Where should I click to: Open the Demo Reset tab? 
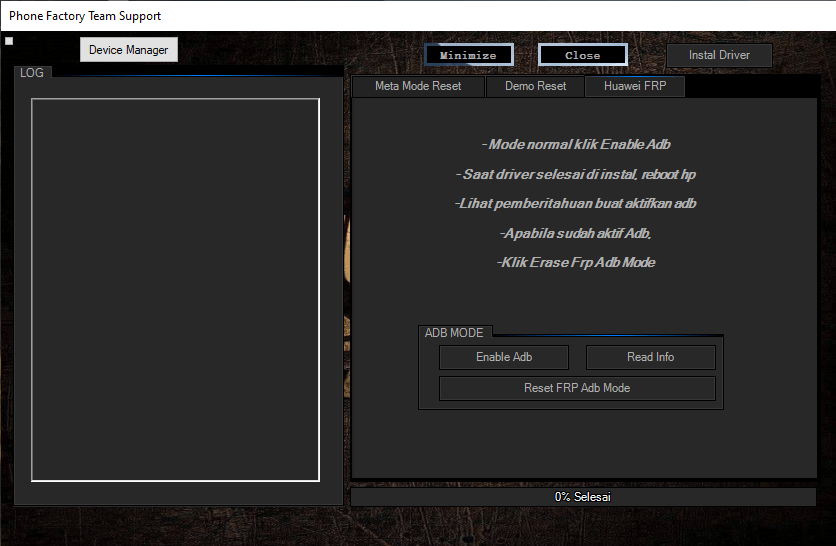click(x=535, y=86)
